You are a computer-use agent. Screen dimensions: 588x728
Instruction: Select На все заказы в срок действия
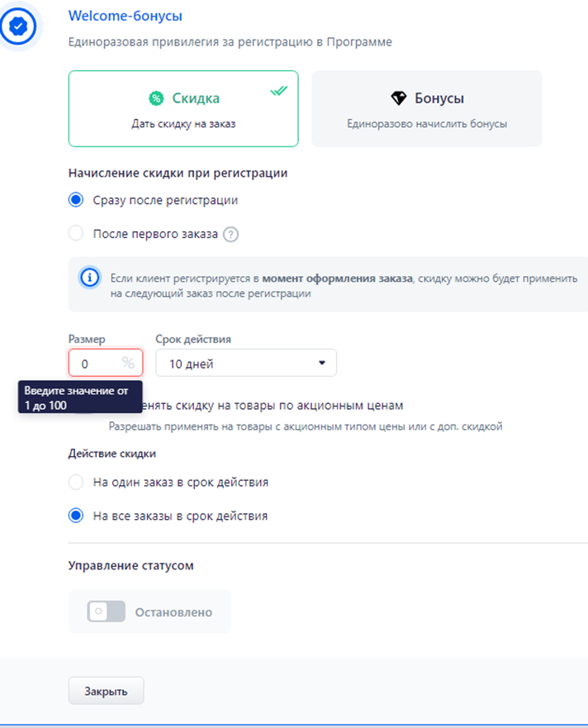tap(76, 516)
